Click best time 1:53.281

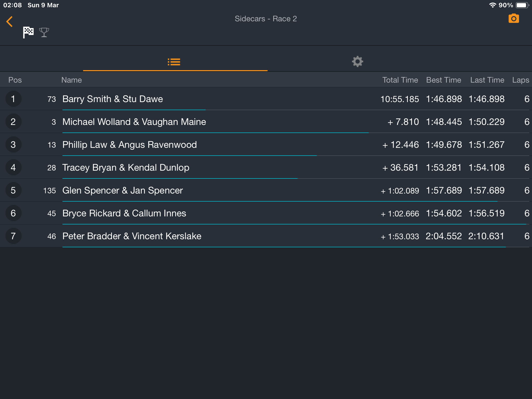click(x=444, y=168)
